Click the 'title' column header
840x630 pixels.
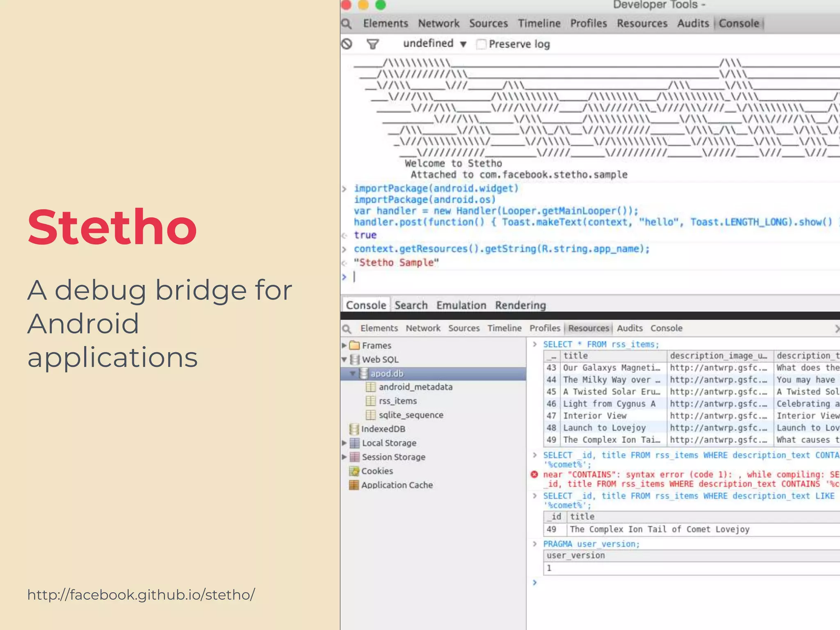613,356
